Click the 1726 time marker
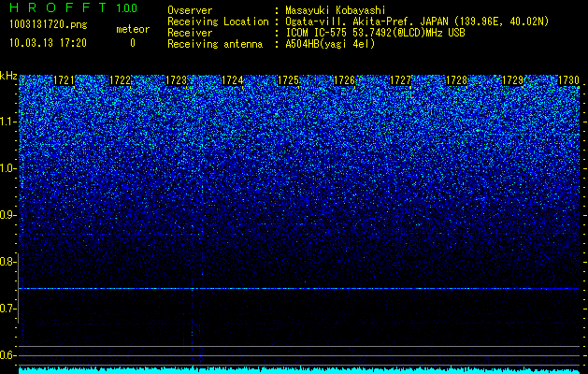This screenshot has width=588, height=374. [344, 80]
